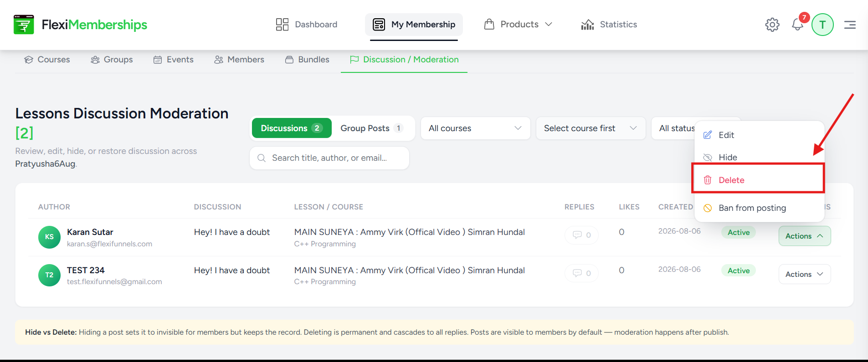Click the name Karan Sutar

coord(90,232)
